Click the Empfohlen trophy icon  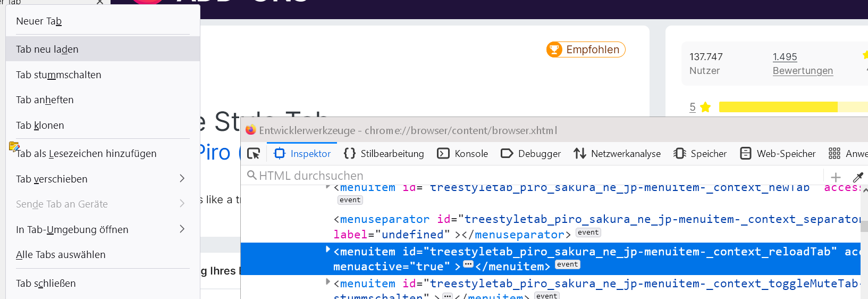coord(554,49)
